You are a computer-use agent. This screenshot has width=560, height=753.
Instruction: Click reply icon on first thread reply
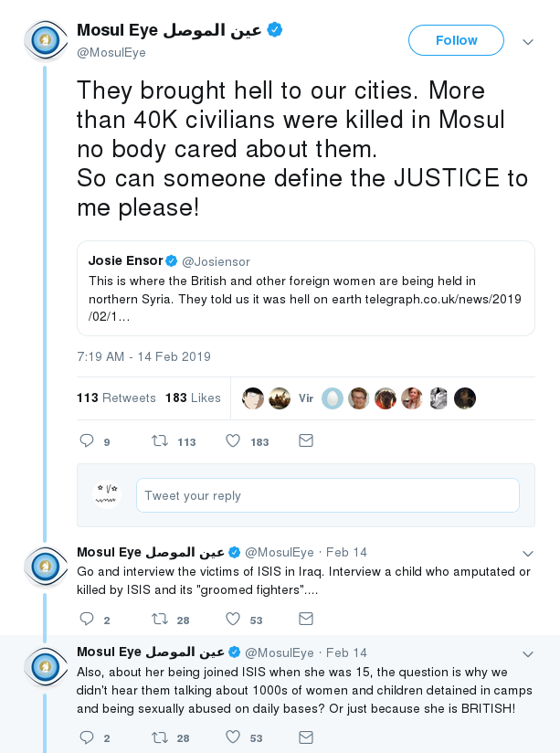coord(88,619)
